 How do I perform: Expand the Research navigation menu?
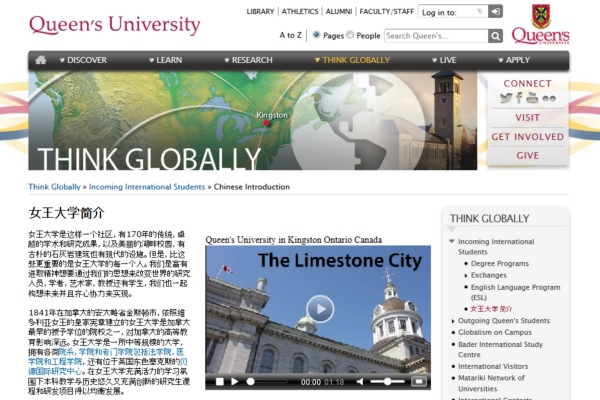[x=247, y=60]
